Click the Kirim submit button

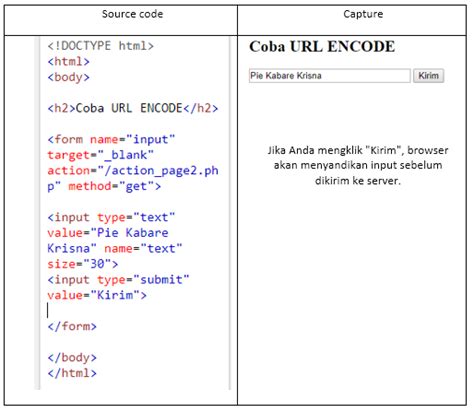[428, 76]
